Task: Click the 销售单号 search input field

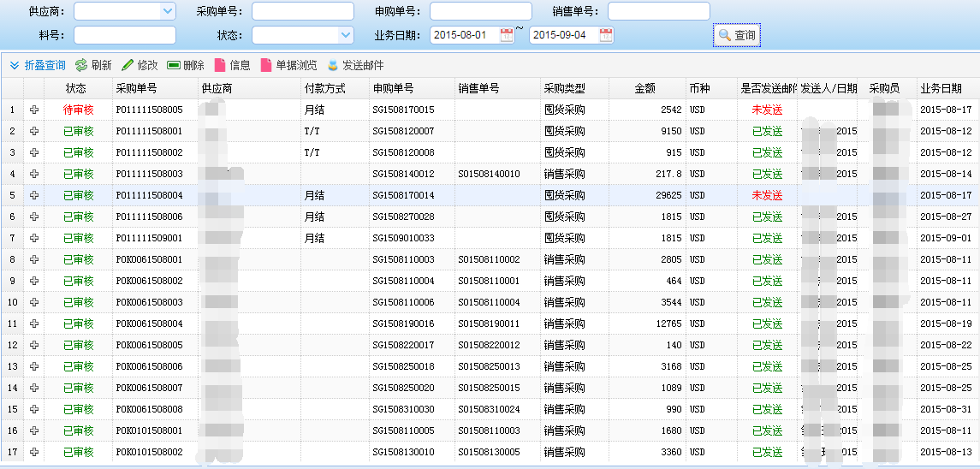Action: click(658, 11)
